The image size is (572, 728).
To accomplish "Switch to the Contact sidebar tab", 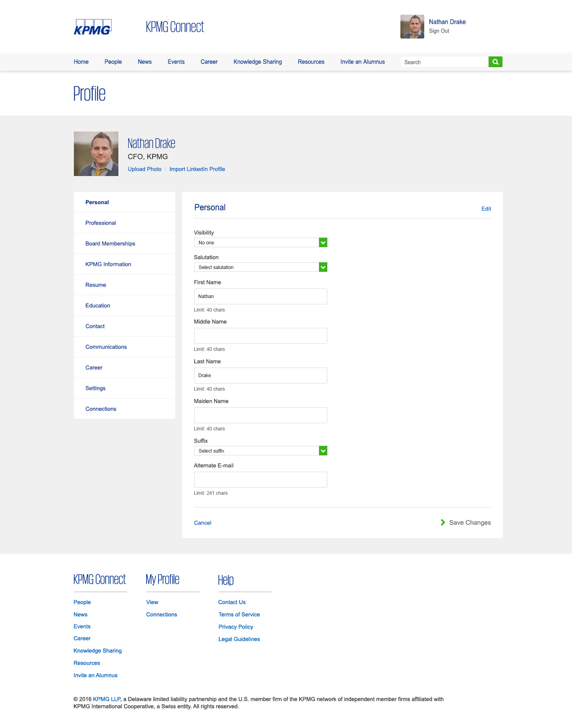I will pyautogui.click(x=124, y=326).
